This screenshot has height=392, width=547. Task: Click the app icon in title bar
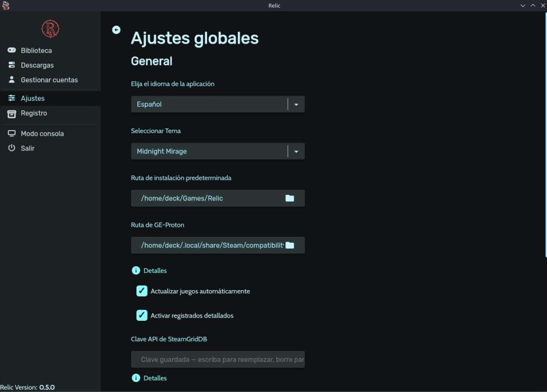[6, 5]
